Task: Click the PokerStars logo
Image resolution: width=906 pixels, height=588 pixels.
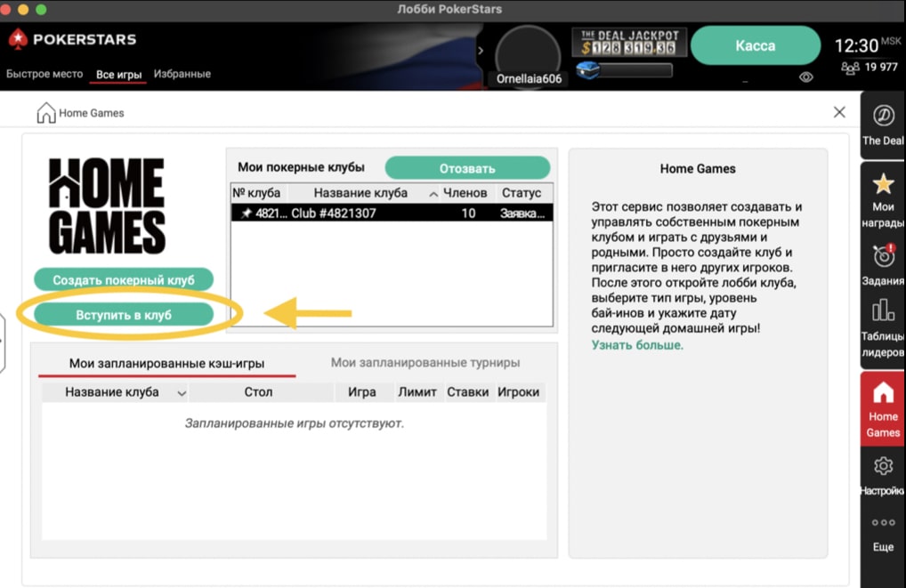Action: (73, 39)
